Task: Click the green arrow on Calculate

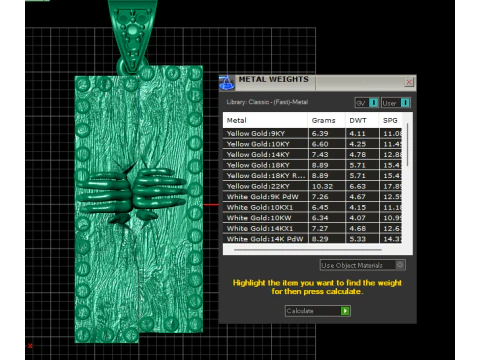Action: (x=345, y=311)
